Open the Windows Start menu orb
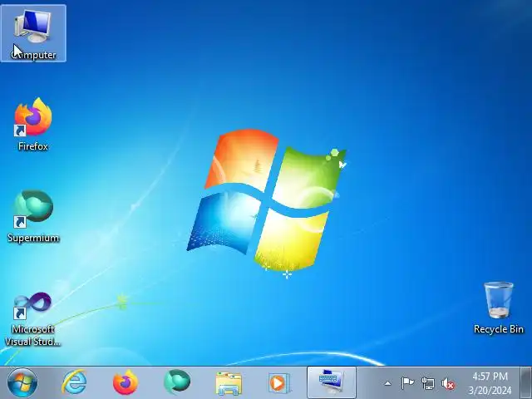The height and width of the screenshot is (399, 532). [22, 382]
